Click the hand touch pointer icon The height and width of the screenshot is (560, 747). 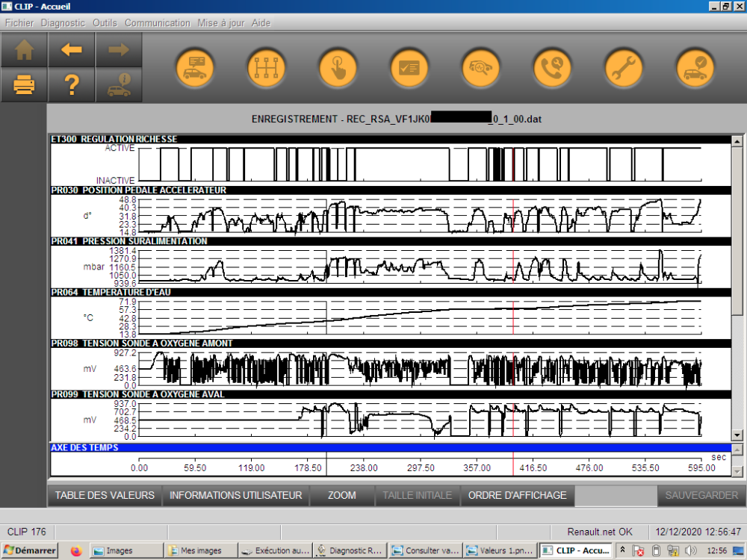point(338,68)
